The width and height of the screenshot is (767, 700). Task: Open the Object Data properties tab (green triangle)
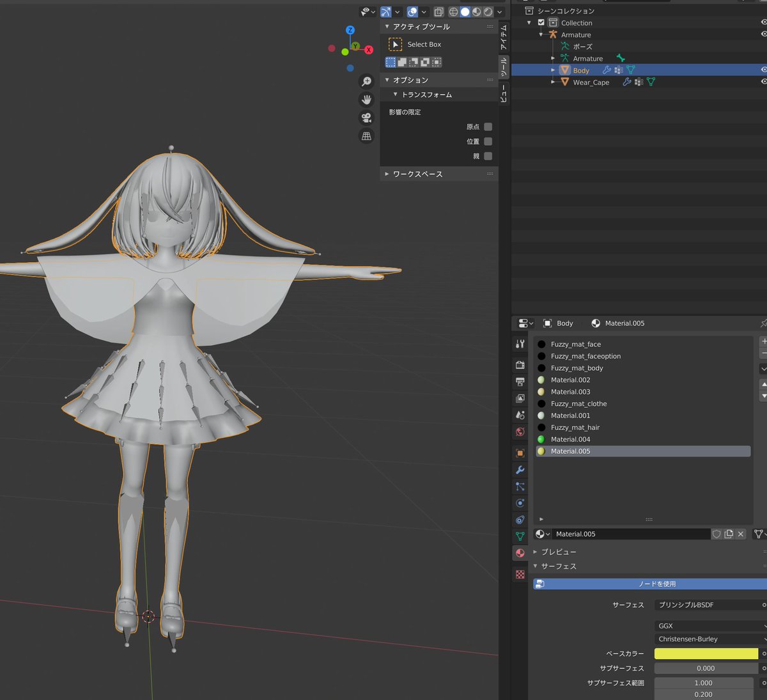pos(520,536)
